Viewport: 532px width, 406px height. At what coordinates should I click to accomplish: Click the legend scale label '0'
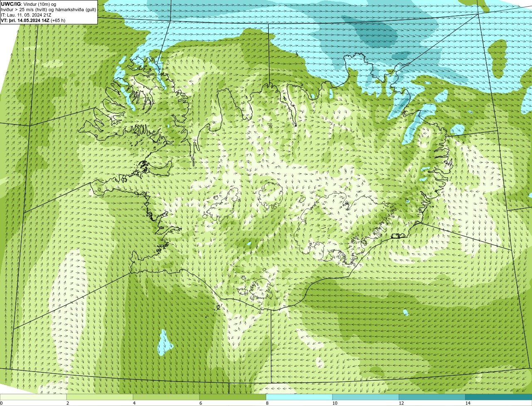1,403
